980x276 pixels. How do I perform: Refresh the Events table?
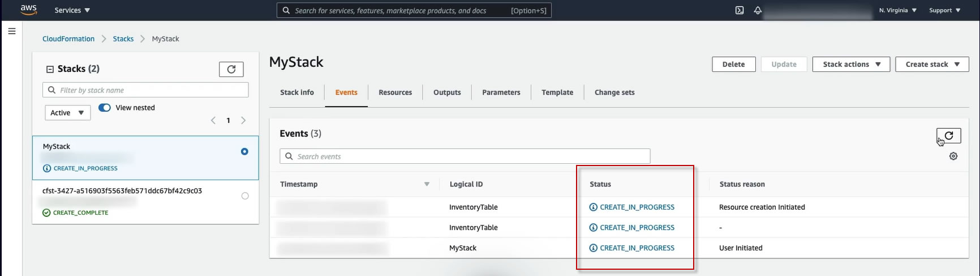click(949, 135)
